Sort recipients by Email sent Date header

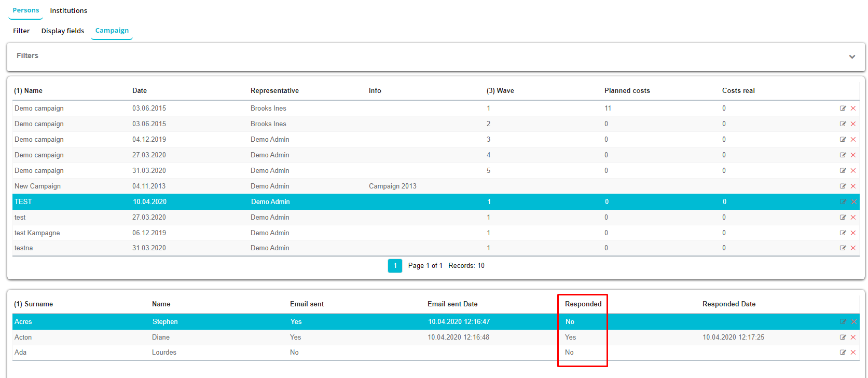coord(452,304)
